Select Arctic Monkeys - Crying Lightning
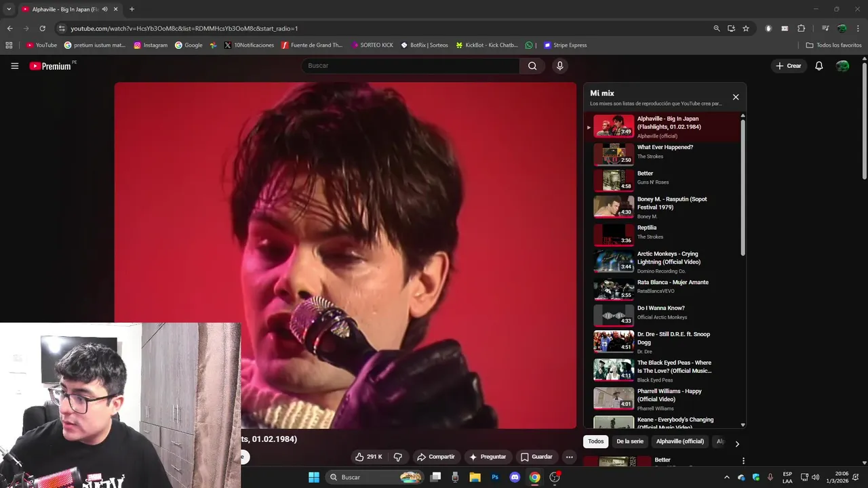This screenshot has width=868, height=488. tap(663, 262)
